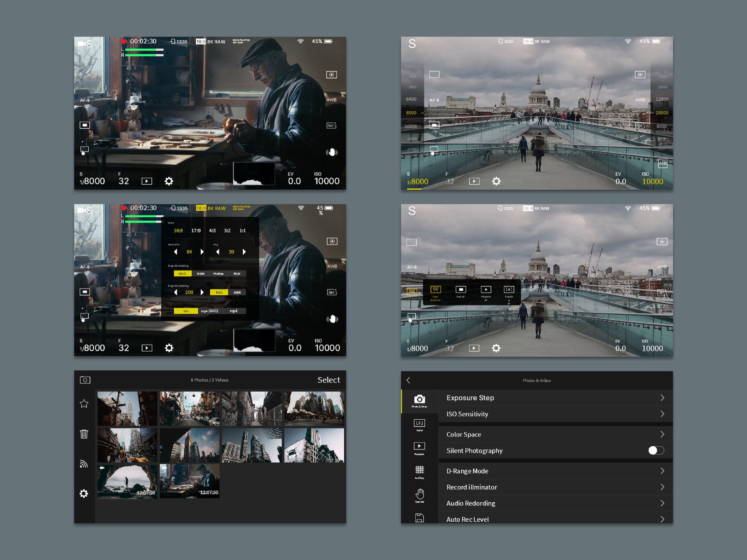
Task: Tap Select in the gallery header
Action: point(329,380)
